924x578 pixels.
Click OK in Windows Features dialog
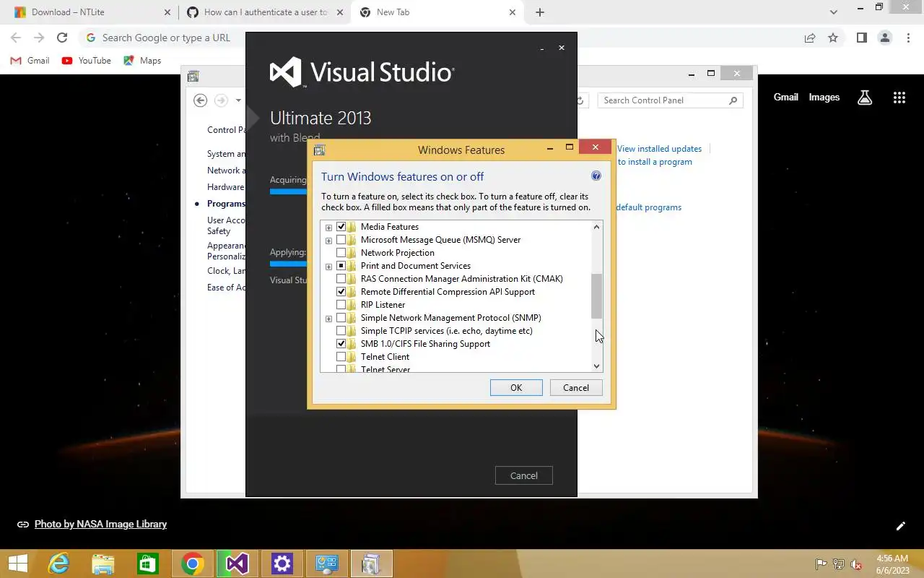point(516,388)
